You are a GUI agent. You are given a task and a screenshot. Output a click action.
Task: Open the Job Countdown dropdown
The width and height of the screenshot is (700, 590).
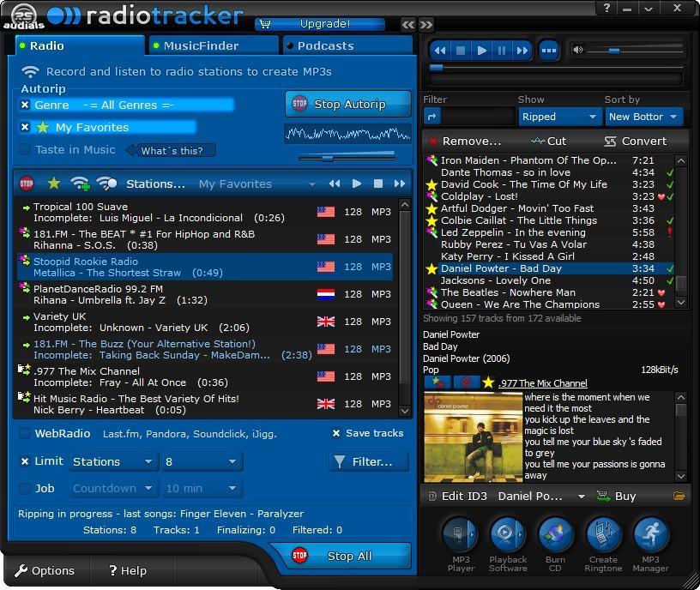tap(113, 488)
